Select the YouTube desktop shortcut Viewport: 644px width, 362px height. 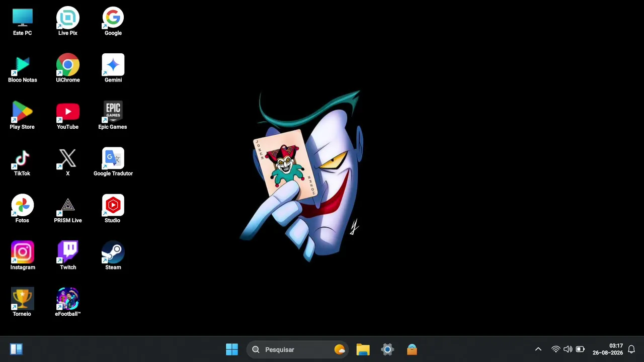pos(68,116)
